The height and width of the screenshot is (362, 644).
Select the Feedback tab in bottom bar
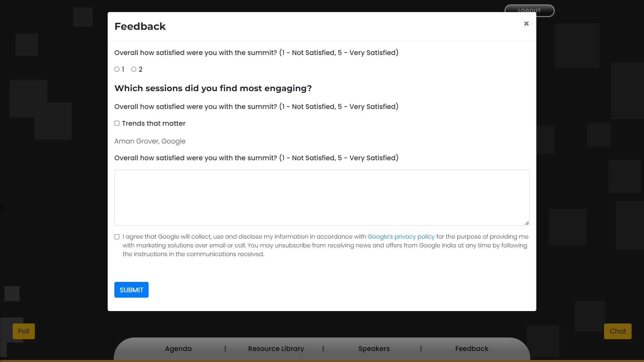pos(472,349)
